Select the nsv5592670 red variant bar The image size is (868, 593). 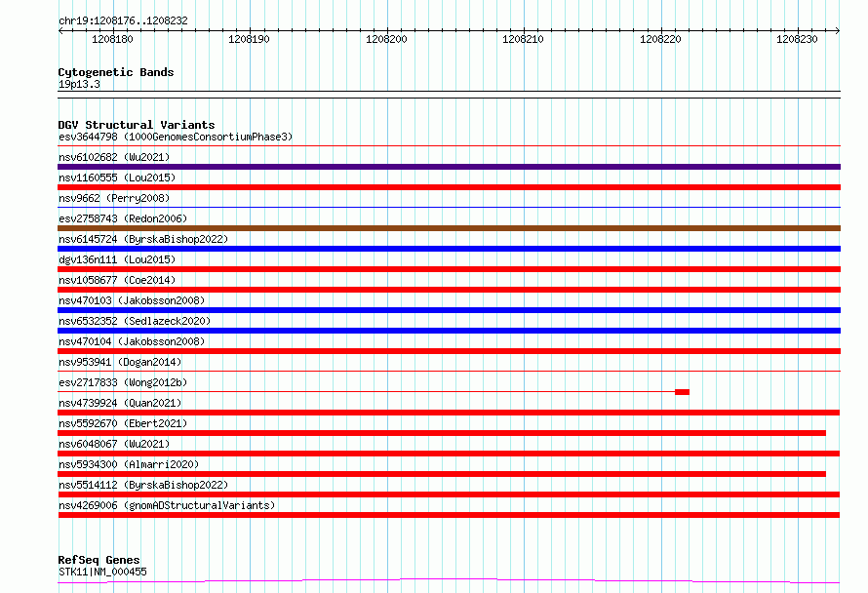(442, 433)
